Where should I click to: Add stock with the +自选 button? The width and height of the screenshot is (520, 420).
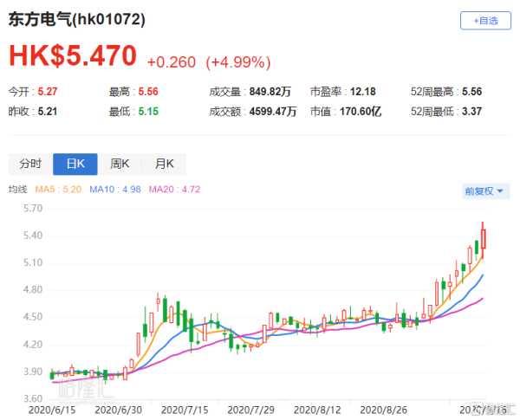[x=485, y=21]
